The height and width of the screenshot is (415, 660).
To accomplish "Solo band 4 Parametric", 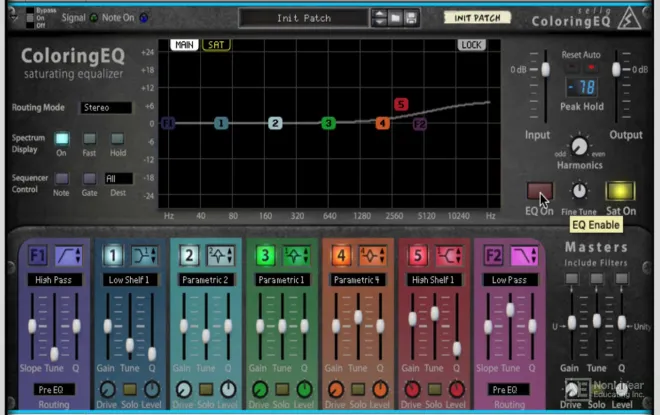I will click(x=358, y=389).
